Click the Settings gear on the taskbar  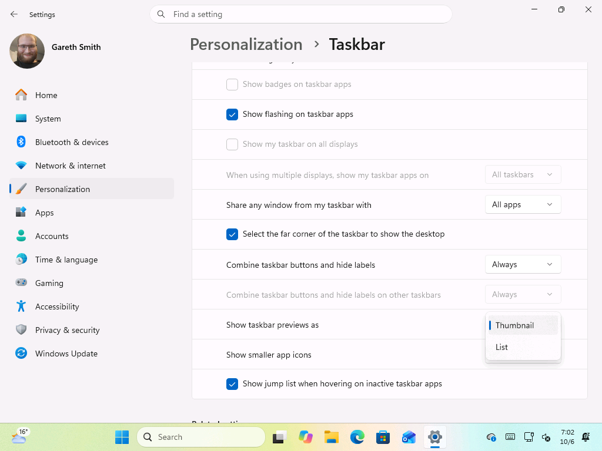435,437
